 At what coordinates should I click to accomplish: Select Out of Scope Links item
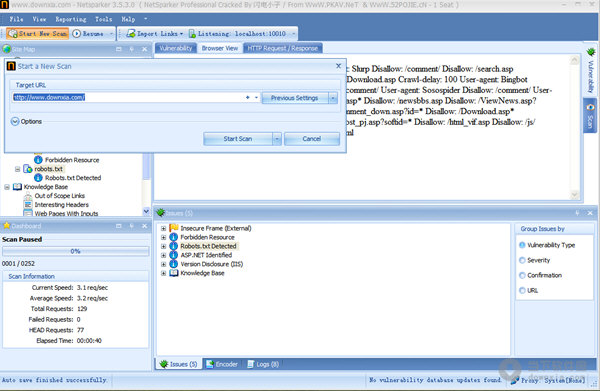click(x=60, y=196)
